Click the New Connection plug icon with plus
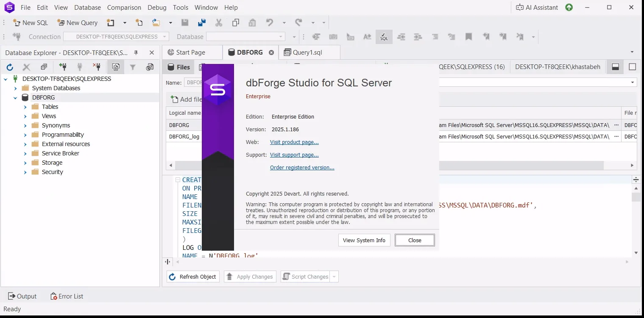Image resolution: width=644 pixels, height=318 pixels. (63, 67)
